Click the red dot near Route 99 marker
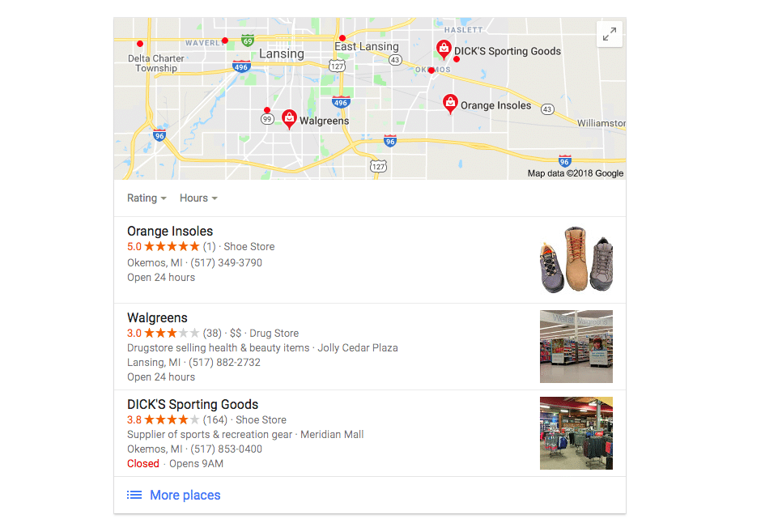Image resolution: width=782 pixels, height=532 pixels. tap(267, 110)
